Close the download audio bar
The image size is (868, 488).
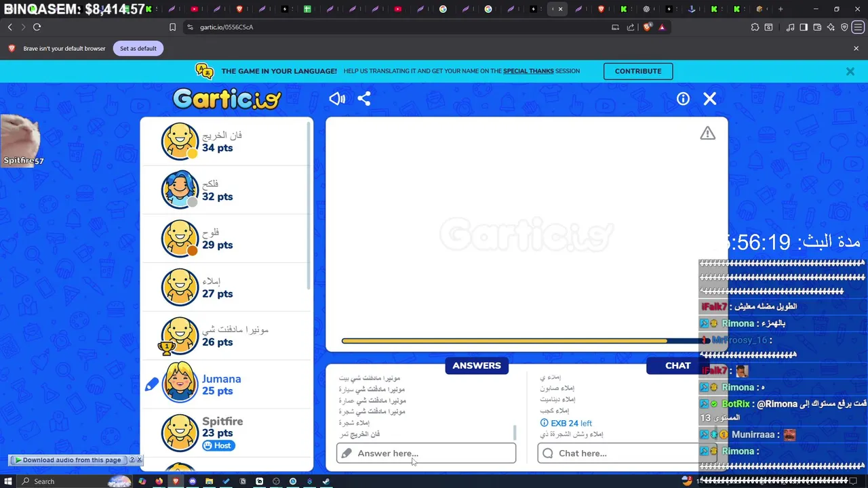click(140, 460)
